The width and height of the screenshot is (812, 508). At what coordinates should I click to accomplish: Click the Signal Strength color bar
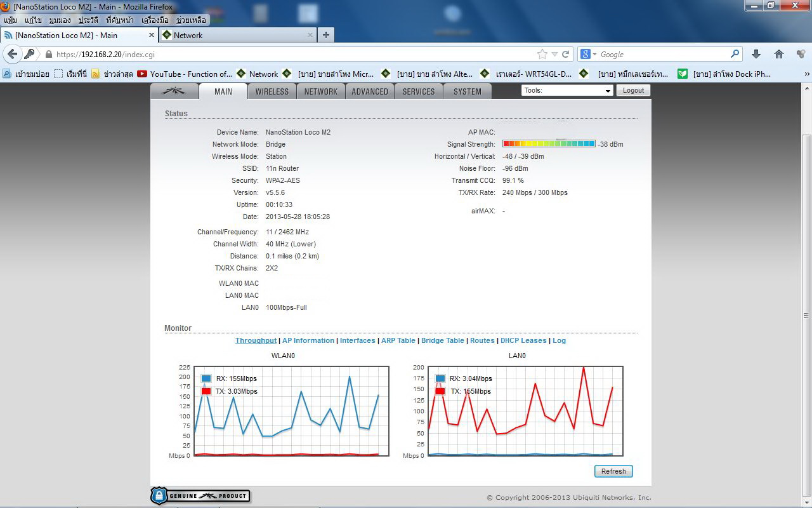coord(549,144)
